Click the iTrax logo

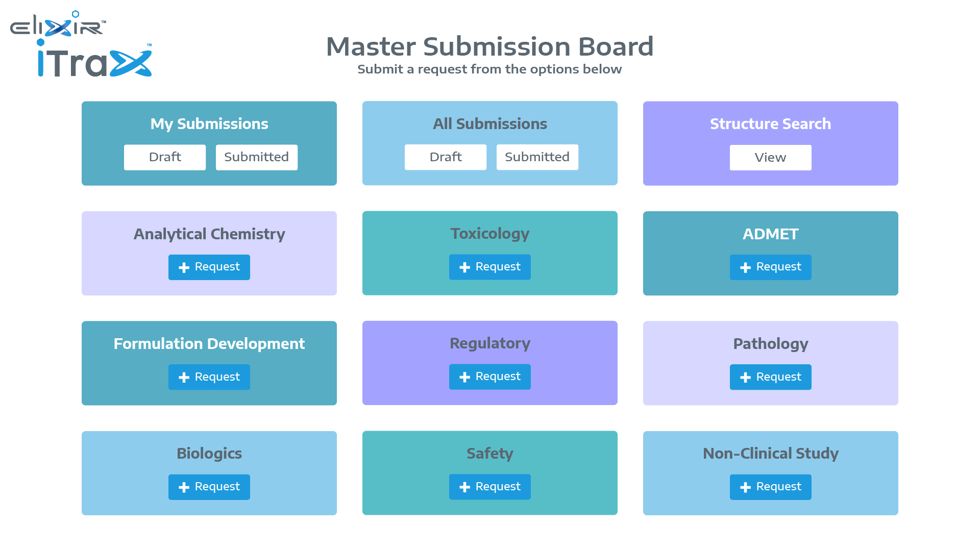click(x=94, y=60)
